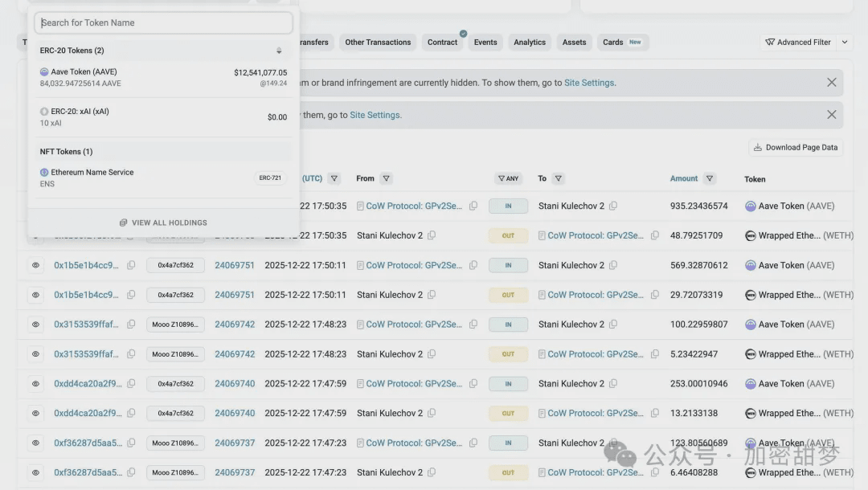Click the Download Page Data button

[796, 148]
